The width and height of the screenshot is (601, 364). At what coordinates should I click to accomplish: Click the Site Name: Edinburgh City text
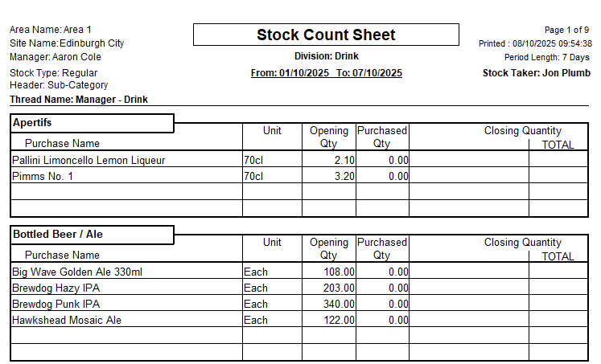(67, 43)
